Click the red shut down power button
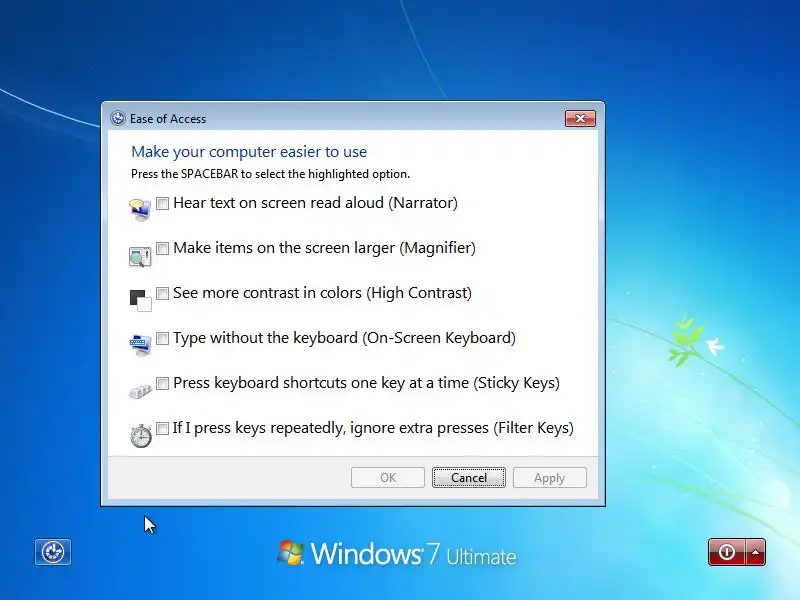This screenshot has width=800, height=600. click(x=727, y=552)
